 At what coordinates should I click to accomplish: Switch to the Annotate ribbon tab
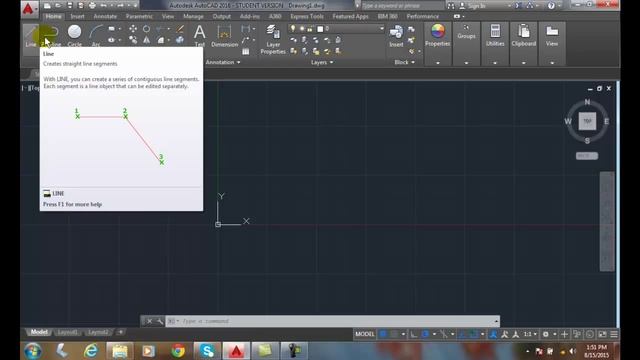(x=105, y=16)
